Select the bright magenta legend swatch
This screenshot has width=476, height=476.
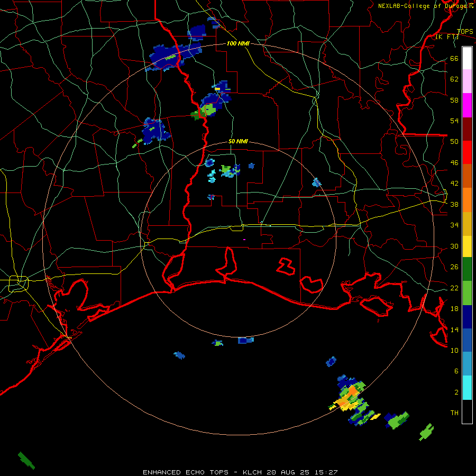467,105
